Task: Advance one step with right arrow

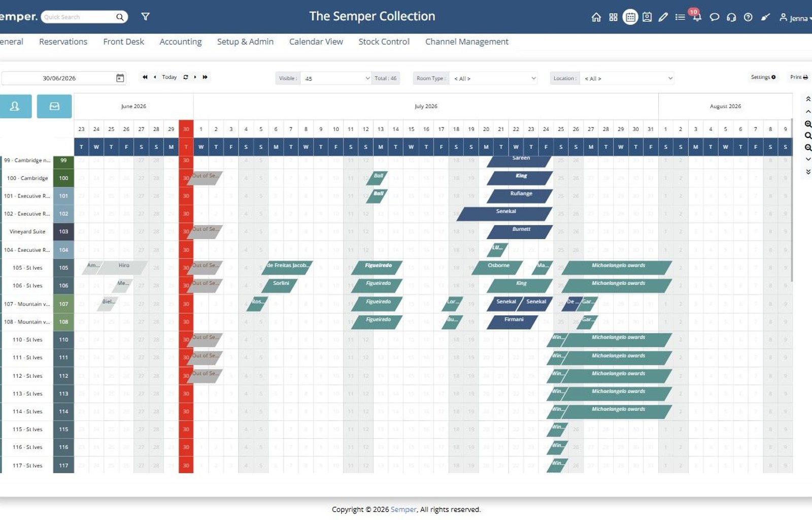Action: pos(195,77)
